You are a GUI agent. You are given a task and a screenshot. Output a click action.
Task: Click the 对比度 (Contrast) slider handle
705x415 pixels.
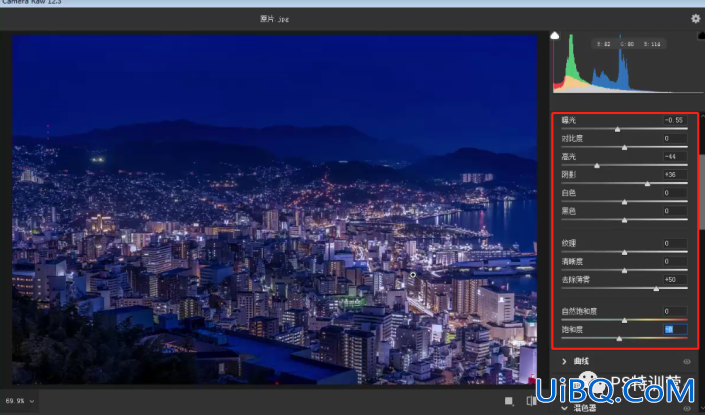click(625, 147)
